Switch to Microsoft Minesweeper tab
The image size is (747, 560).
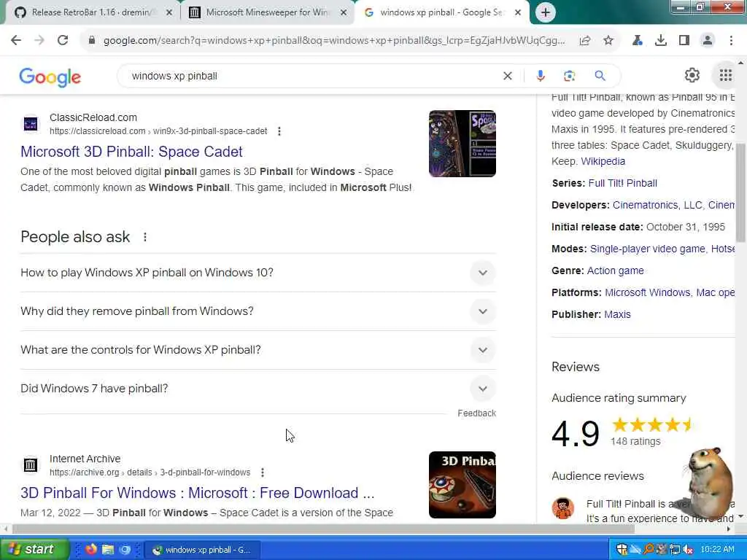click(x=267, y=12)
